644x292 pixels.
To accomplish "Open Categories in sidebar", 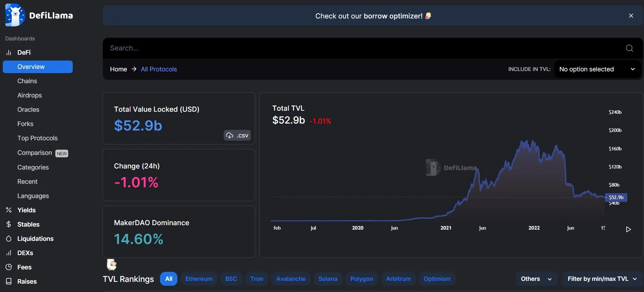I will point(33,167).
